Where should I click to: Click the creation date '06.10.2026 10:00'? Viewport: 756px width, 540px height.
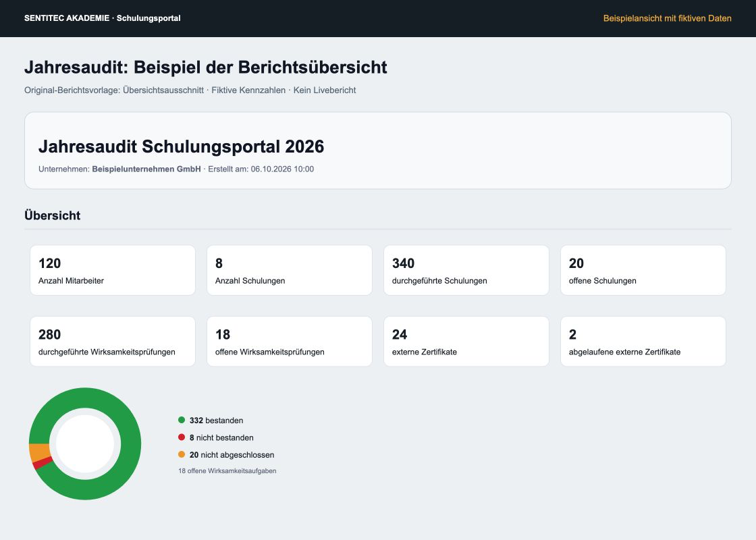point(282,169)
